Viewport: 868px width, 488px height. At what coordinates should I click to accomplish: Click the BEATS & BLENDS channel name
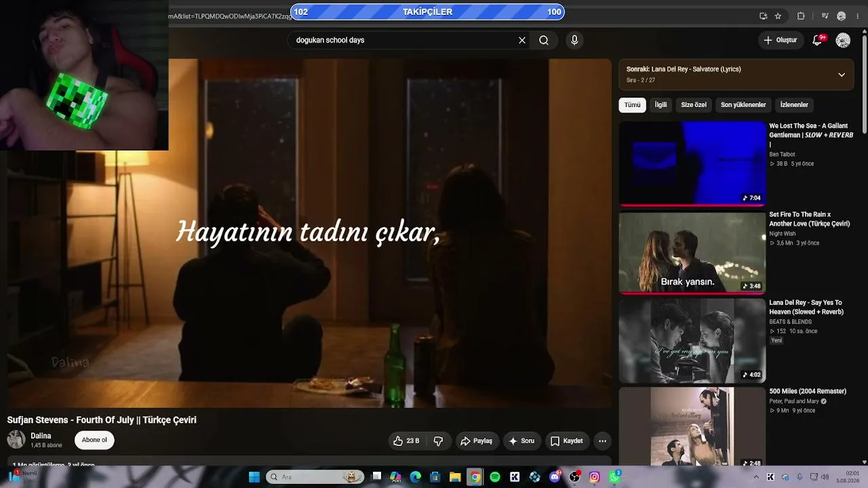pos(790,322)
